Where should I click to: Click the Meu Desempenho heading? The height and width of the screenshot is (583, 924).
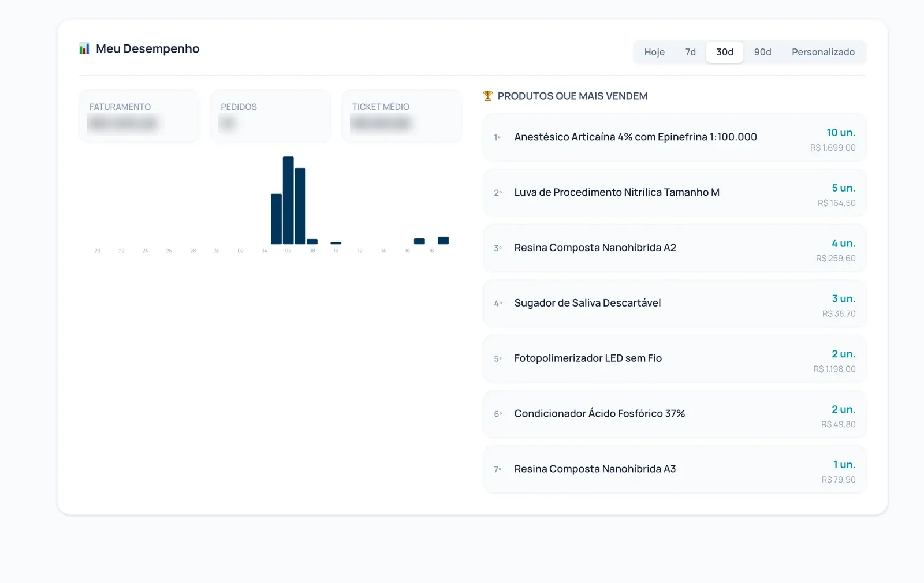click(147, 48)
